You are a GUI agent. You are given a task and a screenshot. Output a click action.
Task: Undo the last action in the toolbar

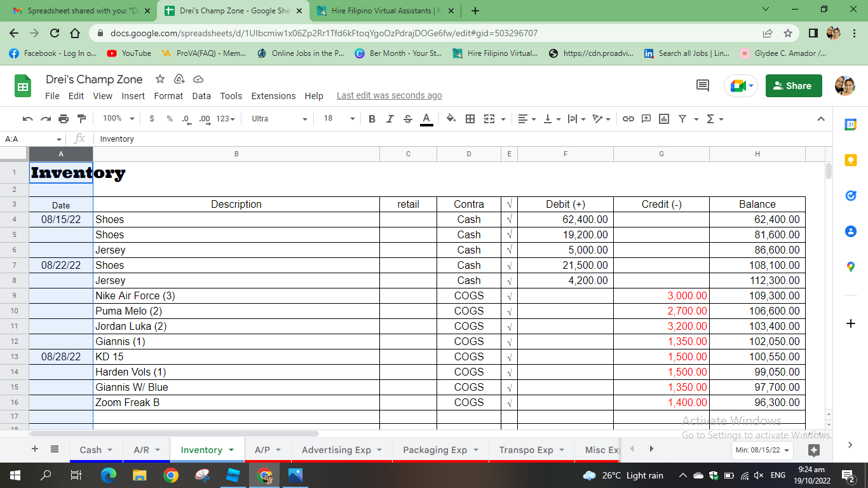click(x=27, y=119)
